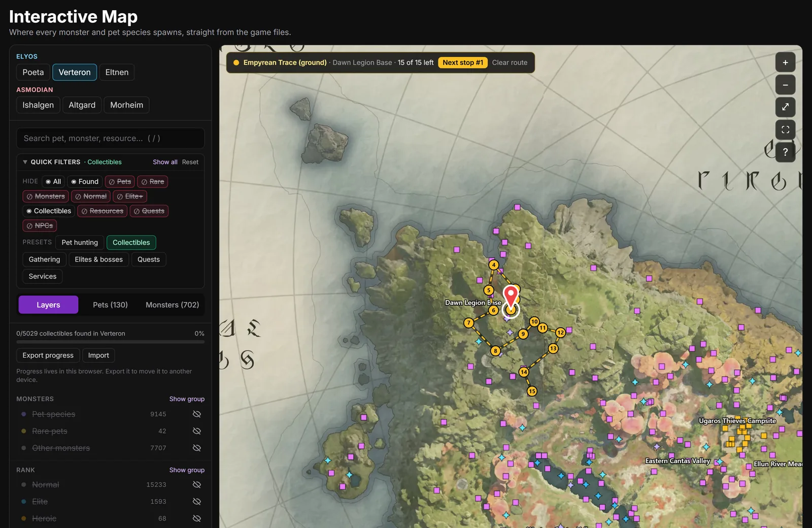812x528 pixels.
Task: Select route stop marker 8
Action: (x=495, y=350)
